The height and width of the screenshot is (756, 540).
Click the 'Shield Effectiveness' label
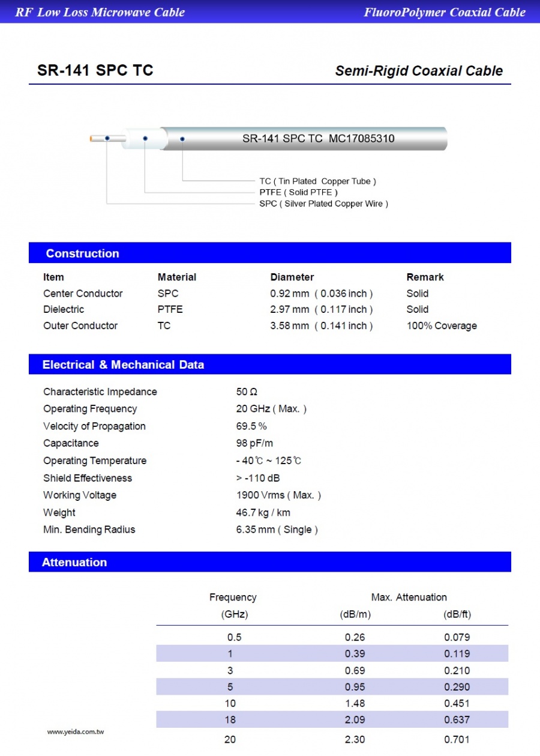coord(88,478)
